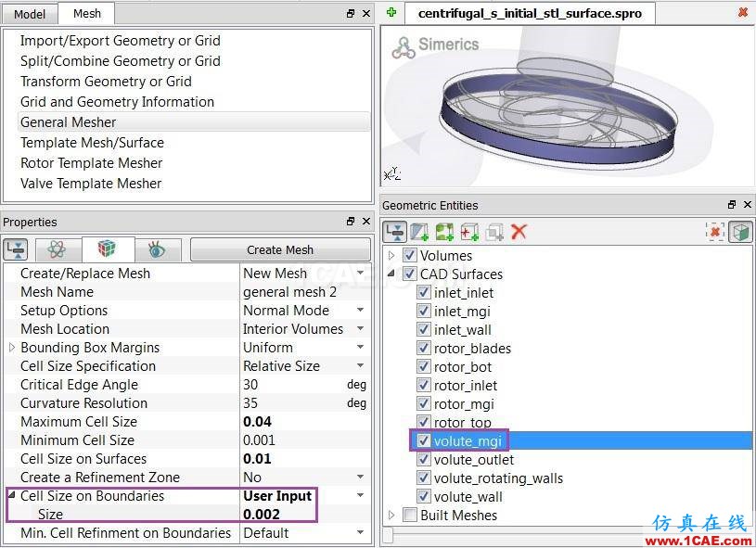Toggle the volute_outlet checkbox
756x548 pixels.
point(423,459)
